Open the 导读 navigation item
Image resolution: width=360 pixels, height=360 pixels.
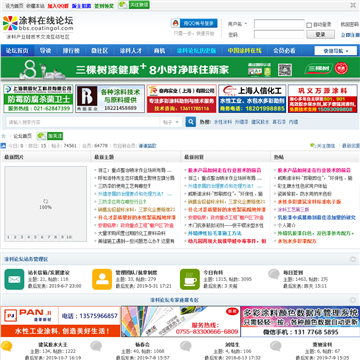point(45,51)
